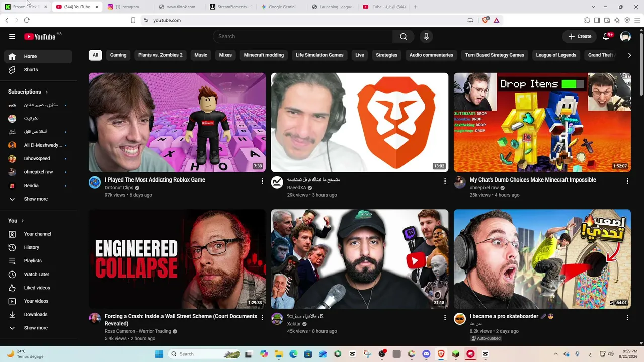Open the Subscriptions section link
644x362 pixels.
(28, 92)
